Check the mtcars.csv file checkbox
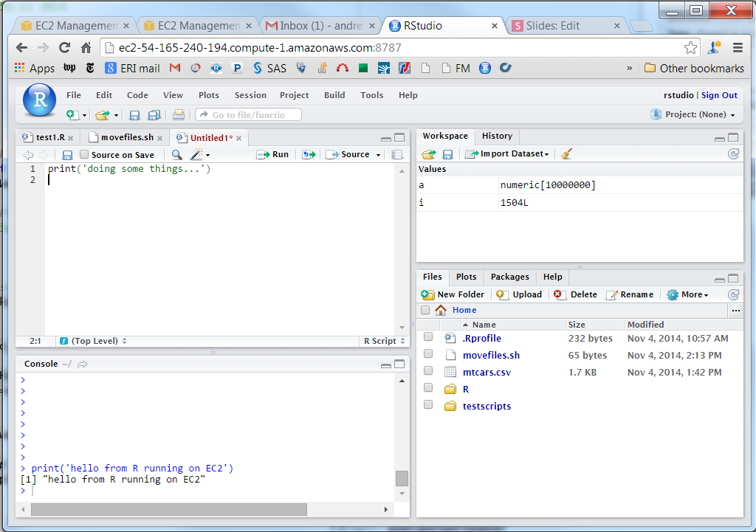Image resolution: width=756 pixels, height=532 pixels. [x=428, y=370]
